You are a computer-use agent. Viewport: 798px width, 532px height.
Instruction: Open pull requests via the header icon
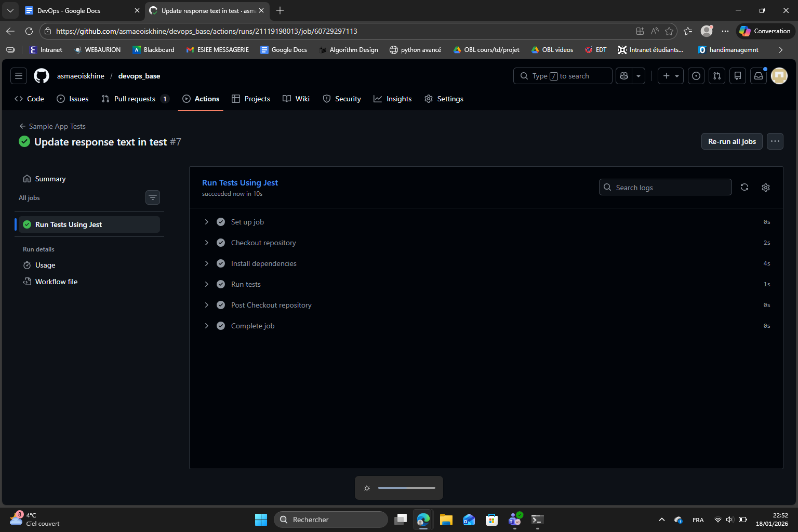[716, 75]
